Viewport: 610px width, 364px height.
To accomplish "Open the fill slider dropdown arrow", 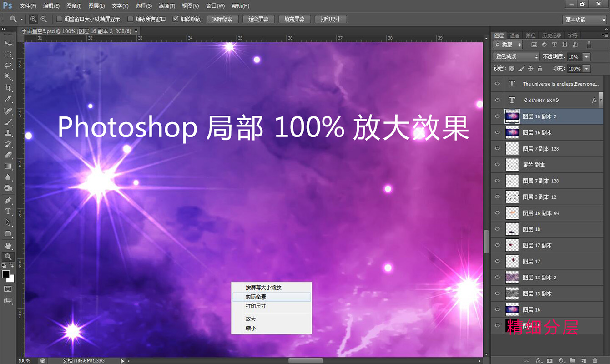I will [586, 69].
